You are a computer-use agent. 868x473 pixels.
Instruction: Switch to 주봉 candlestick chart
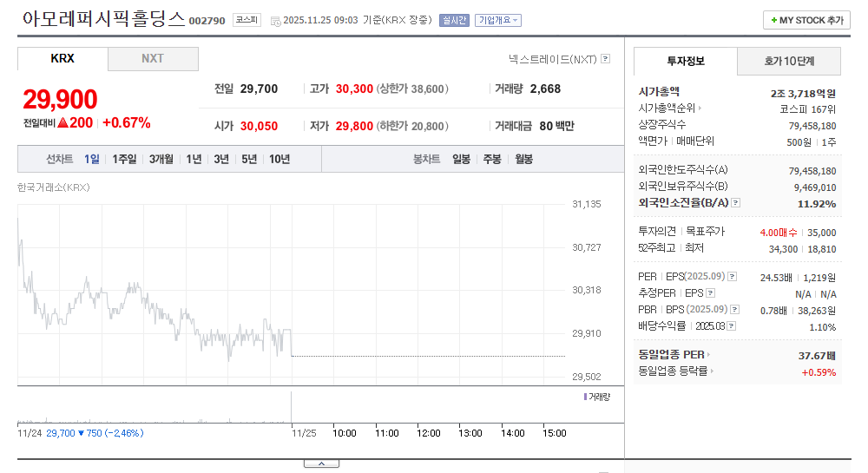point(492,160)
